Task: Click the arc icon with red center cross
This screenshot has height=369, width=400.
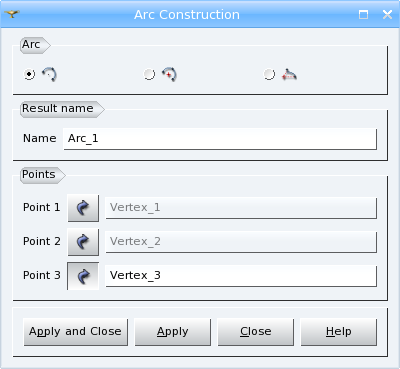Action: (x=169, y=74)
